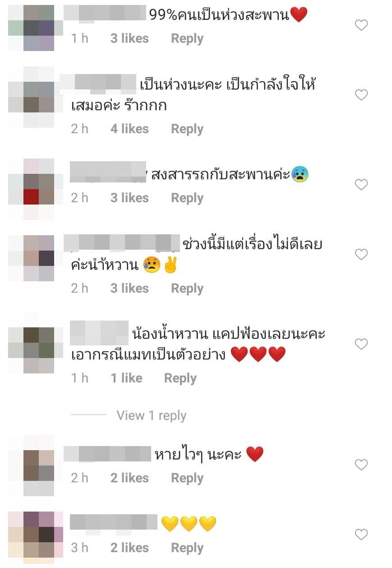The image size is (392, 568).
Task: Open blurred username on yellow hearts comment
Action: (x=114, y=523)
